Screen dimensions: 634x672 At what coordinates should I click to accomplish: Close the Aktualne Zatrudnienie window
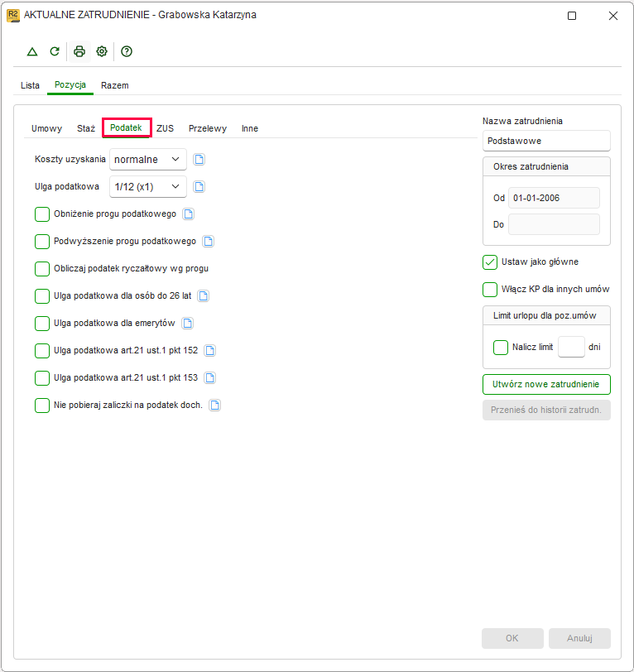[613, 16]
